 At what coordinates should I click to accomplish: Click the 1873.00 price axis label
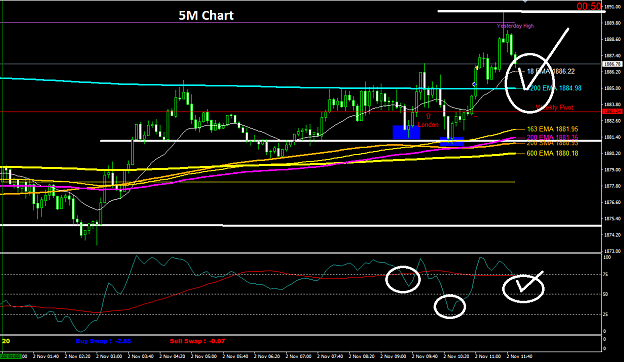(613, 251)
